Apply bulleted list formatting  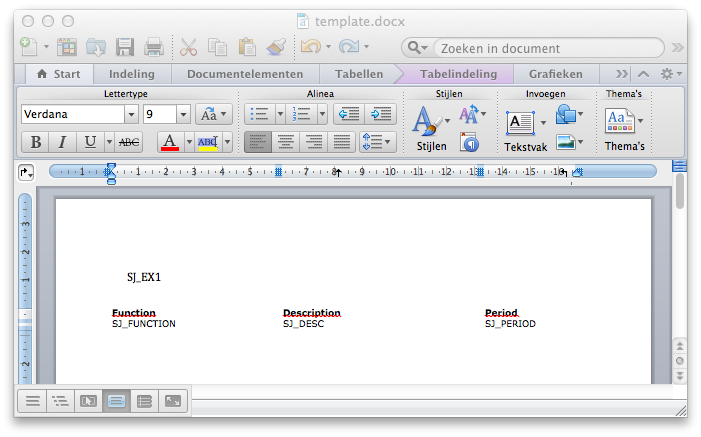point(260,115)
